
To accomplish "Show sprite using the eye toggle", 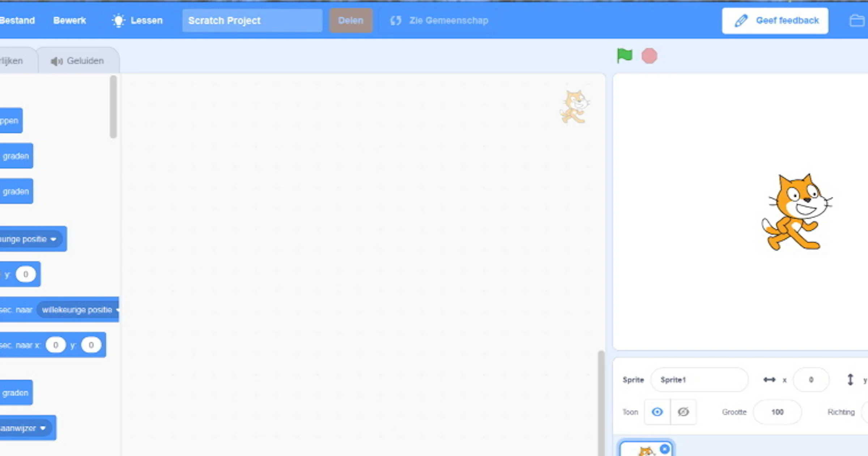I will tap(657, 412).
